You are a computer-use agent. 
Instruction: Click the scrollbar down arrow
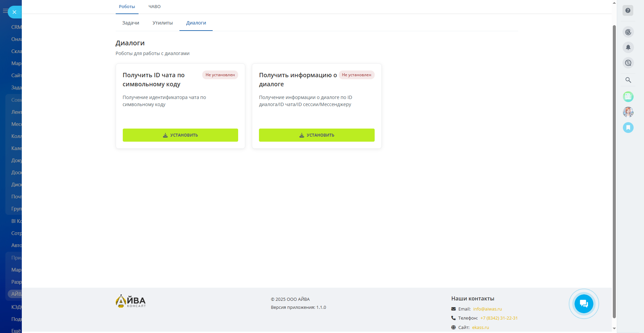tap(614, 328)
